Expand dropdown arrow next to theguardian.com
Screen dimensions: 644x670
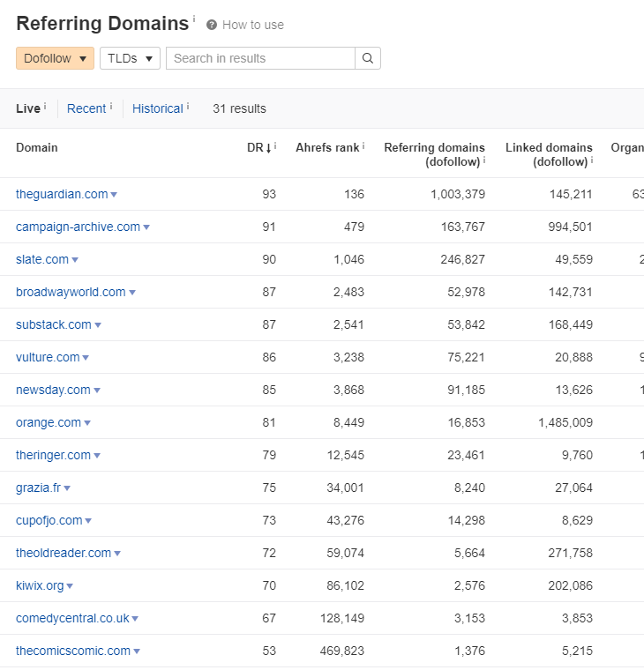click(114, 195)
